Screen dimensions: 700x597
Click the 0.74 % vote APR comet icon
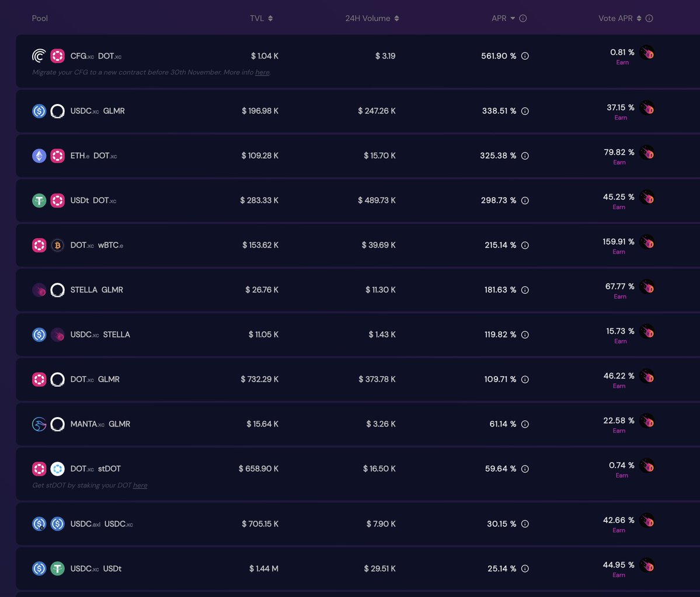[x=647, y=466]
